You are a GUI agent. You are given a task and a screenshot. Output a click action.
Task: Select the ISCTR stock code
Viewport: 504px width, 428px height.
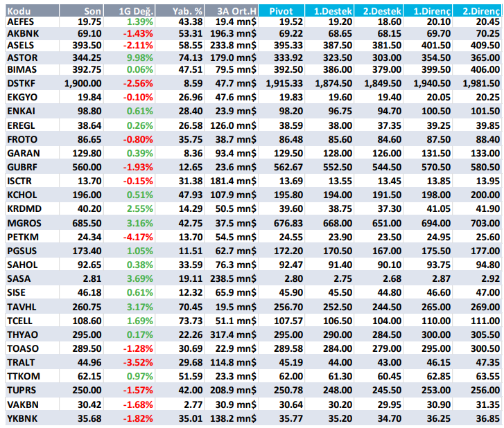[19, 181]
